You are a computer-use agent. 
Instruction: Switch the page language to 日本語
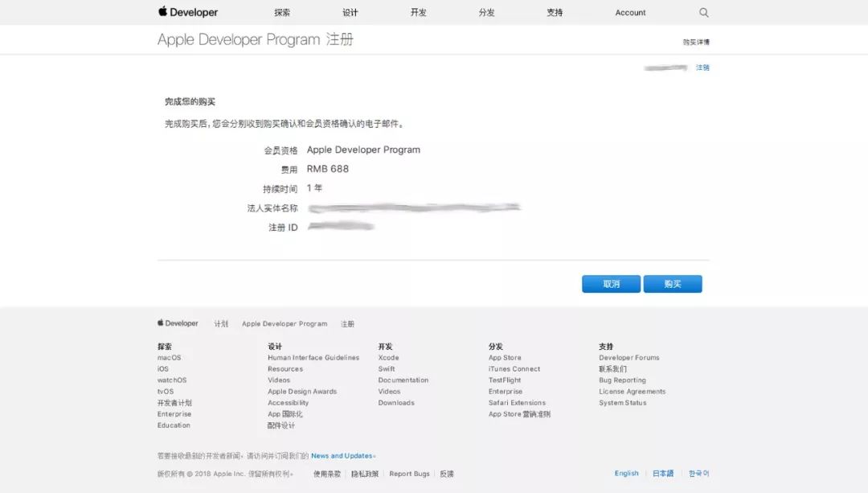click(662, 473)
